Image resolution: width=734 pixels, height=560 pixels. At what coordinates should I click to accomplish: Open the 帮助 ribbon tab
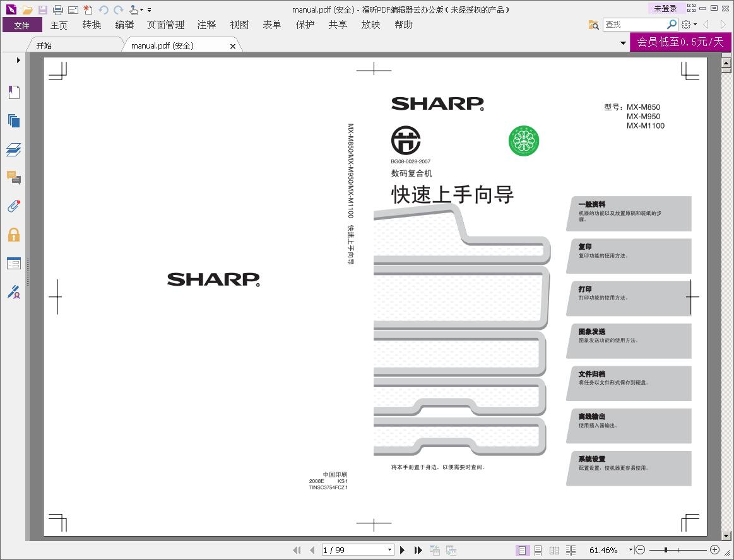pos(403,25)
